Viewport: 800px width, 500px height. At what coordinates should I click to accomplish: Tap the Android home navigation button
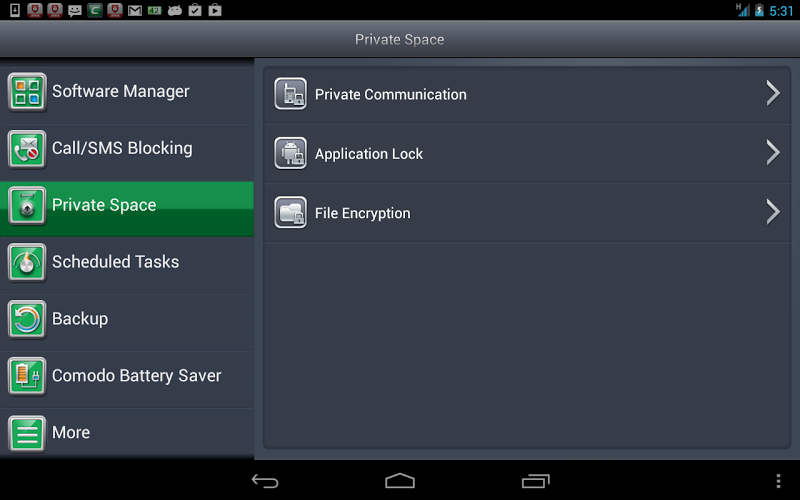point(399,481)
